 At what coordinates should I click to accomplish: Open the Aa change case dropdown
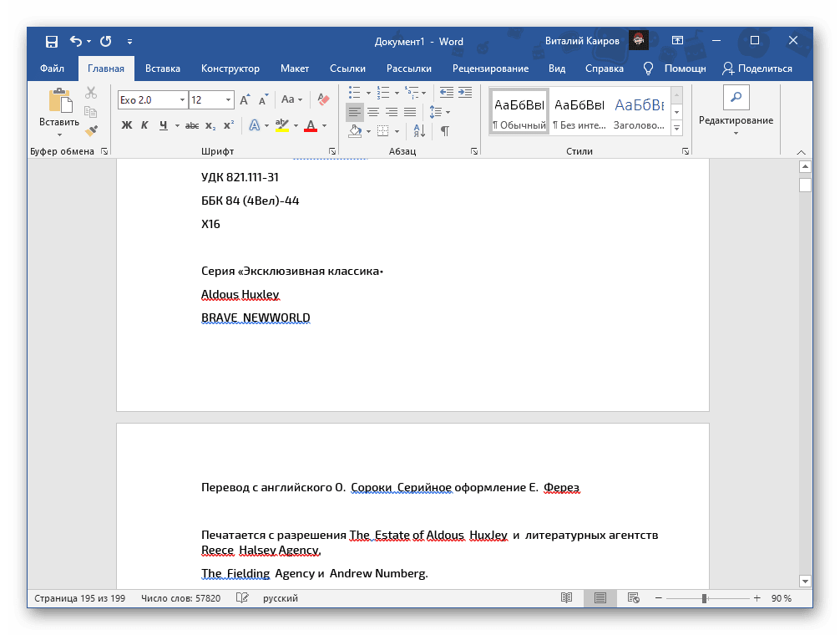(x=292, y=99)
